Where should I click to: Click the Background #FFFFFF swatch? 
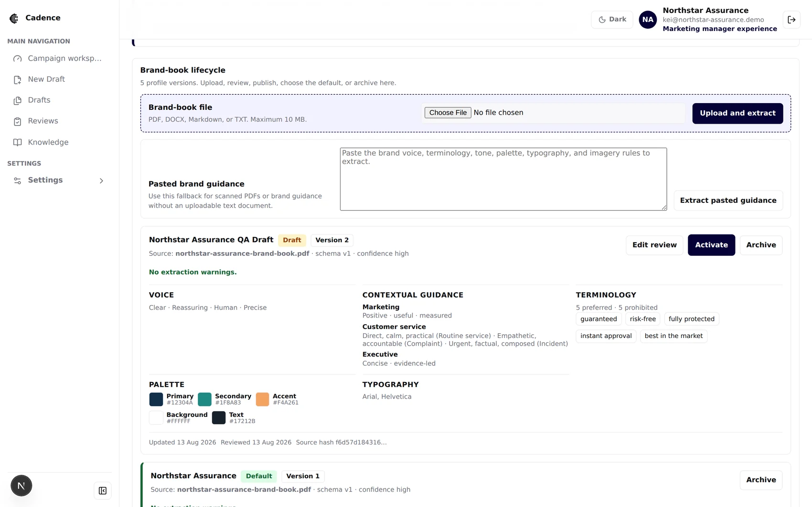[x=156, y=418]
